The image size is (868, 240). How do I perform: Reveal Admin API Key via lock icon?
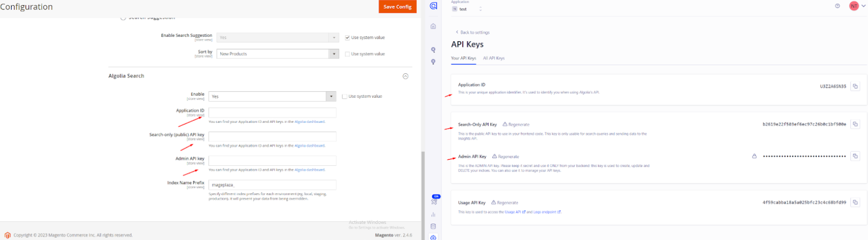tap(755, 156)
